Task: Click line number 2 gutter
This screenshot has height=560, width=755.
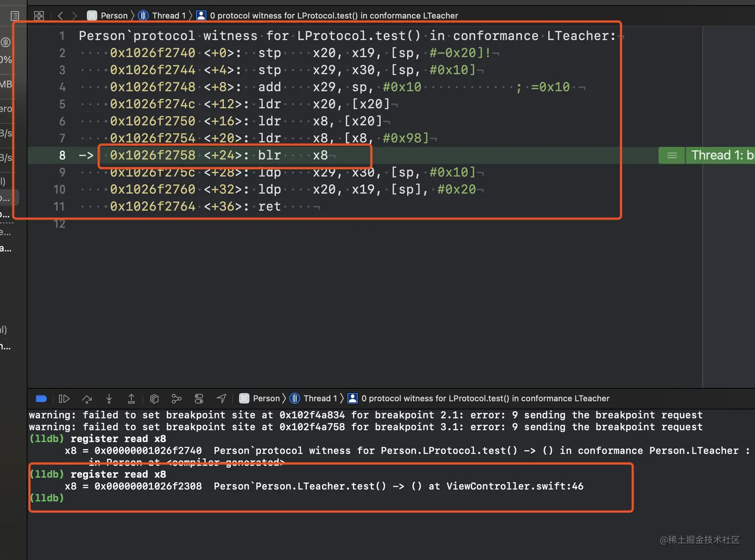Action: click(62, 53)
